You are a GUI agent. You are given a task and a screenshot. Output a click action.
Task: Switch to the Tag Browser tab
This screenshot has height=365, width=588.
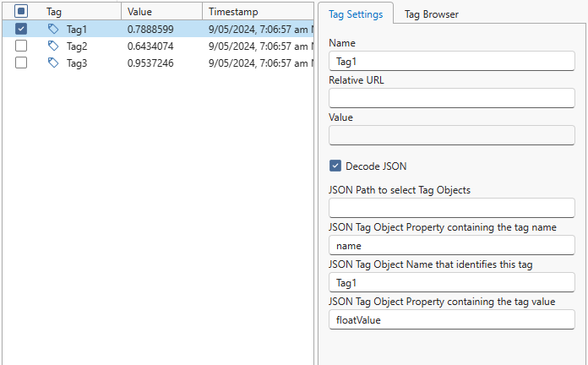[431, 14]
